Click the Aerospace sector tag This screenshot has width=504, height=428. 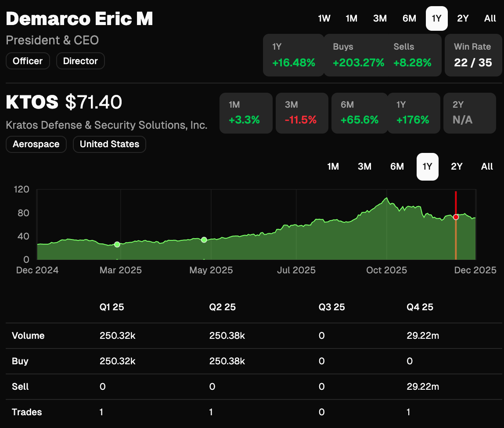coord(36,144)
